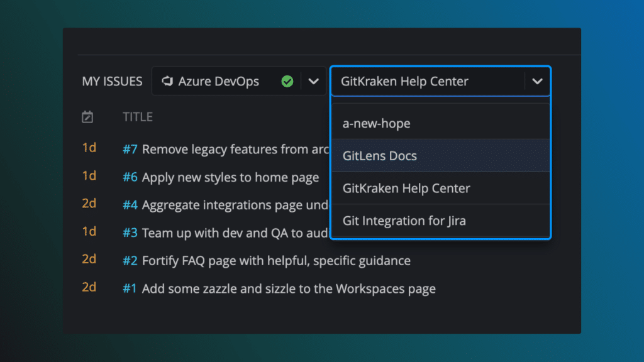Click the TITLE column header
This screenshot has height=362, width=644.
[x=138, y=117]
